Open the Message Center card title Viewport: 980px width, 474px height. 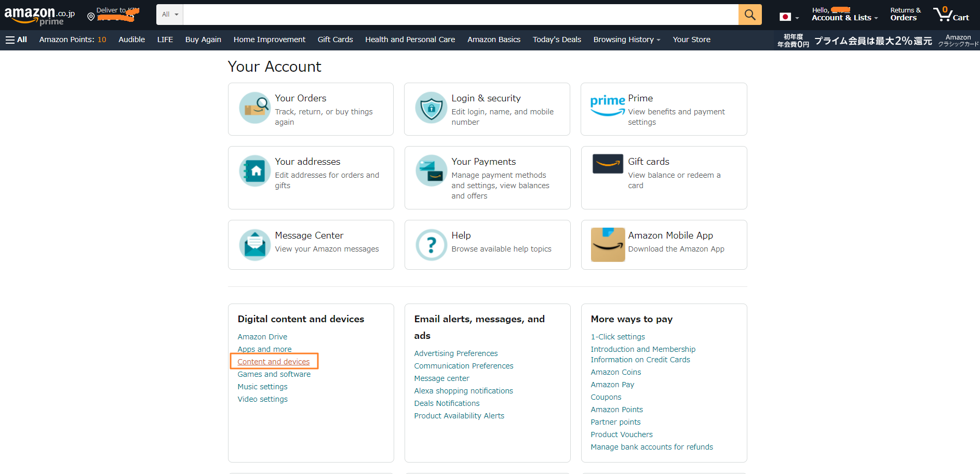309,235
